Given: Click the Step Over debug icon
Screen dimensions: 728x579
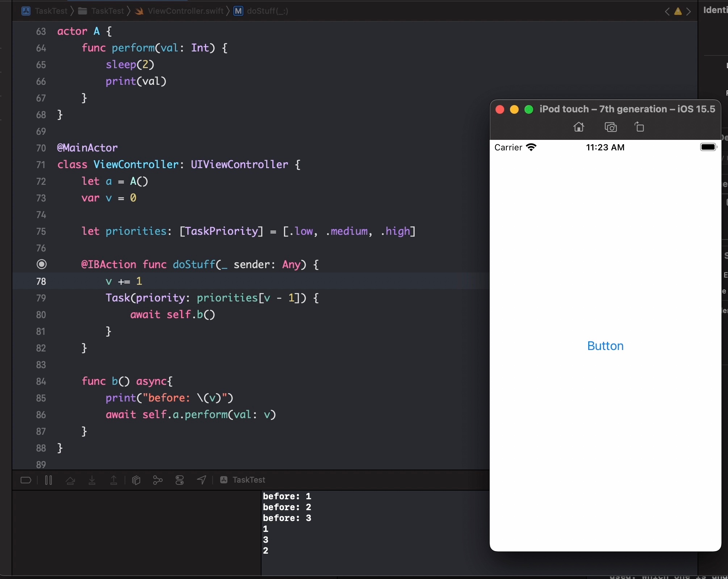Looking at the screenshot, I should pyautogui.click(x=70, y=480).
